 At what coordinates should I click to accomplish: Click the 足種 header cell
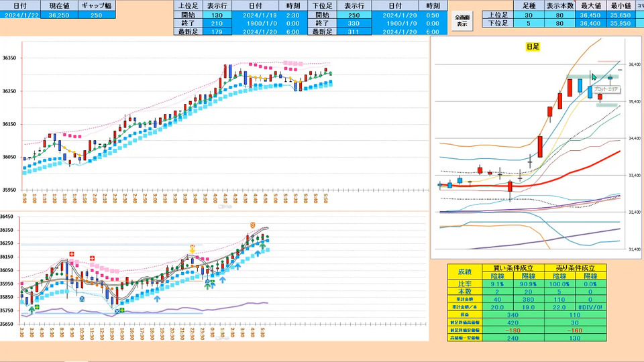click(x=529, y=6)
